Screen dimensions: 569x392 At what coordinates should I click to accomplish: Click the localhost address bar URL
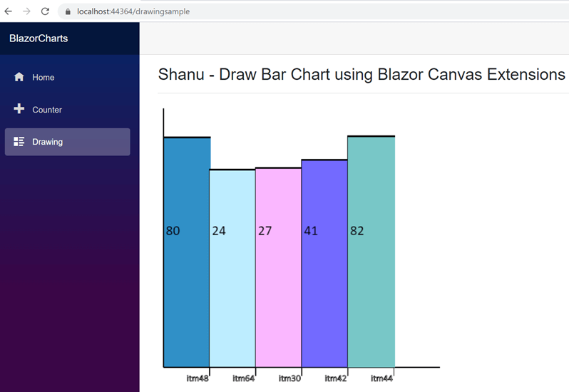point(133,11)
